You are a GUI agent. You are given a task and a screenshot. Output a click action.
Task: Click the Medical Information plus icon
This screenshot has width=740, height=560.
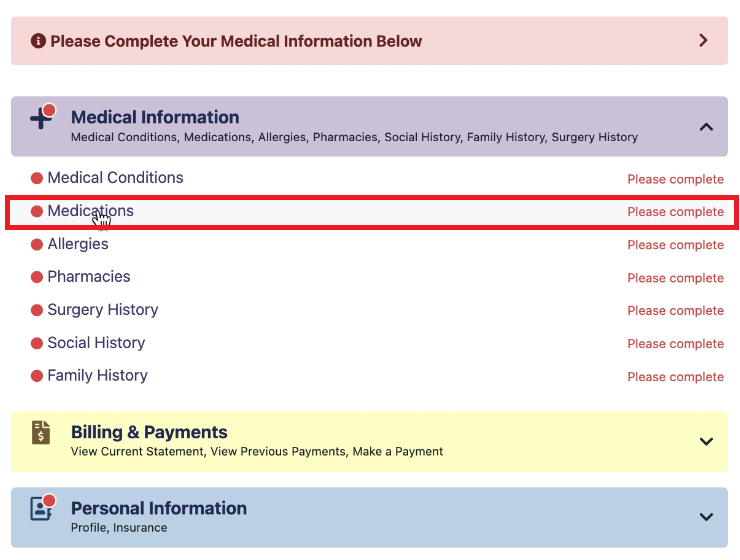coord(41,119)
